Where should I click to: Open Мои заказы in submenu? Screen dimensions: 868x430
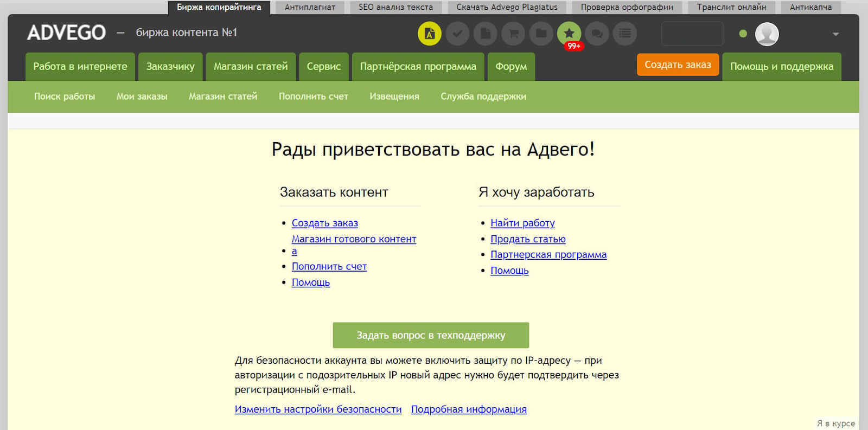[x=142, y=97]
